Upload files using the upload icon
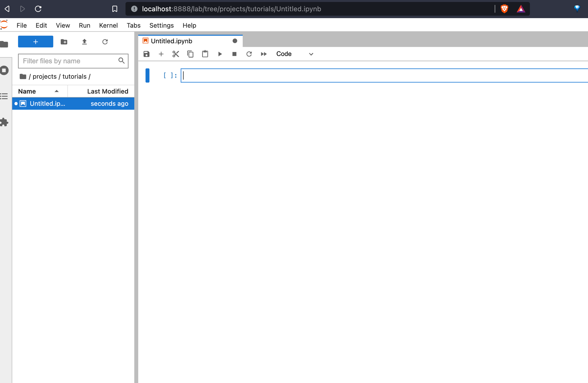This screenshot has height=383, width=588. [x=84, y=41]
